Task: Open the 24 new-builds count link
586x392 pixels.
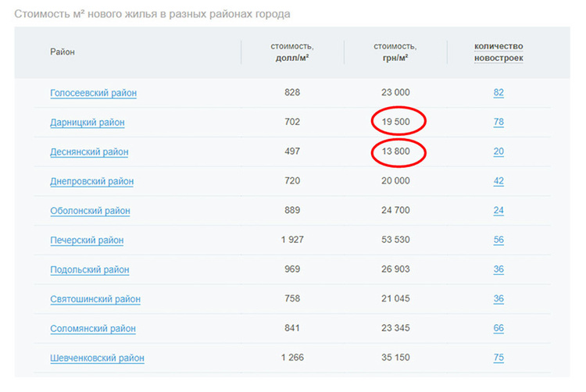Action: (498, 211)
